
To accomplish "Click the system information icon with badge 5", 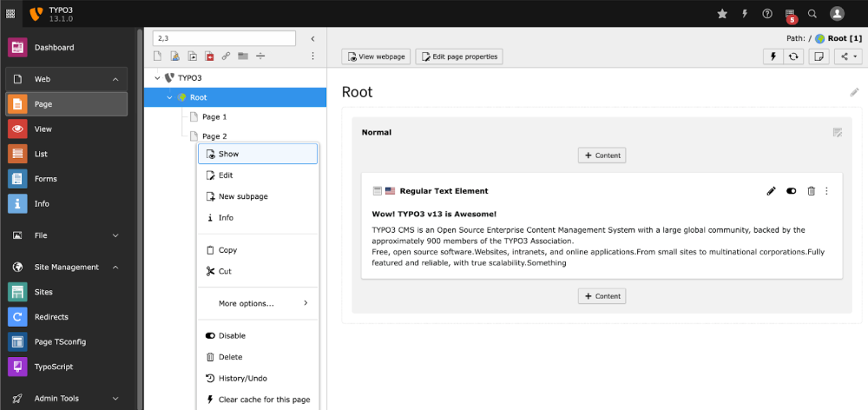I will [x=790, y=14].
